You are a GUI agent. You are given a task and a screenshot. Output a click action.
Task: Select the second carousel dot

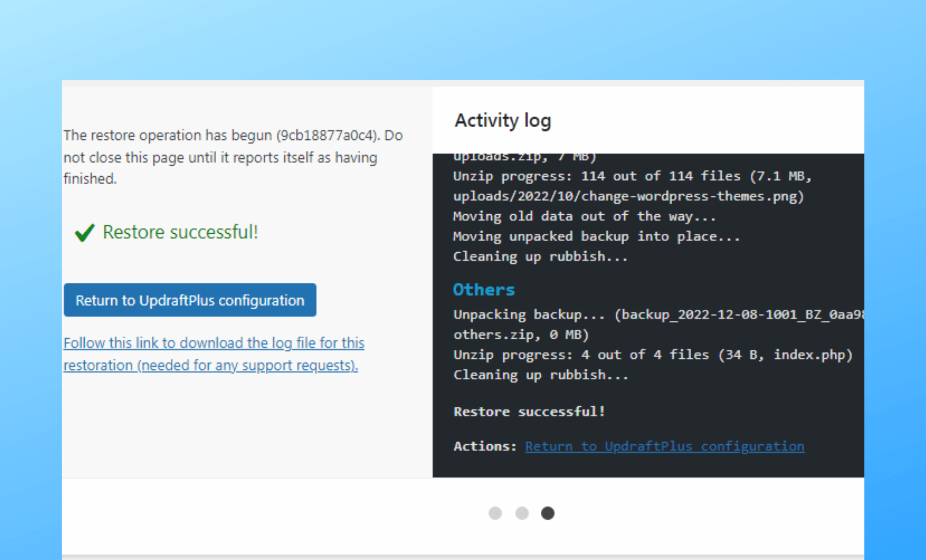click(522, 513)
